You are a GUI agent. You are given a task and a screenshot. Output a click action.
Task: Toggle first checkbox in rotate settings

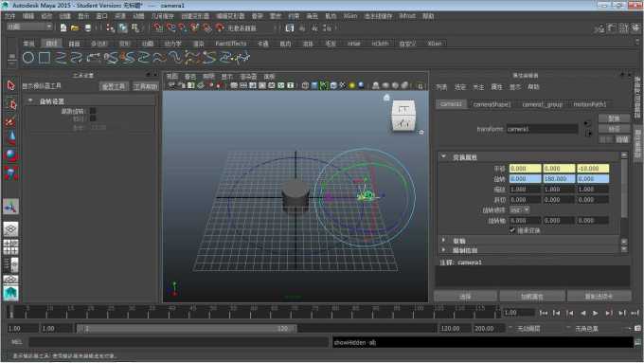pyautogui.click(x=93, y=111)
